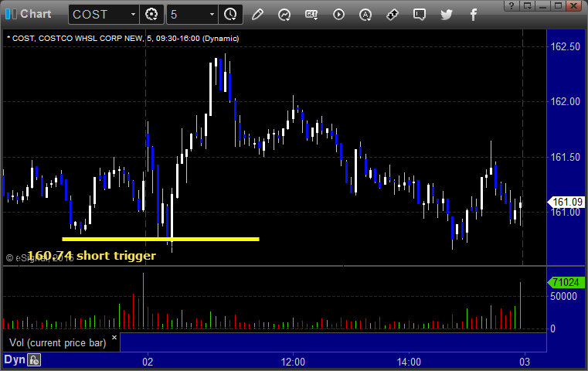
Task: Click the Vol (current price bar) label
Action: [x=58, y=343]
